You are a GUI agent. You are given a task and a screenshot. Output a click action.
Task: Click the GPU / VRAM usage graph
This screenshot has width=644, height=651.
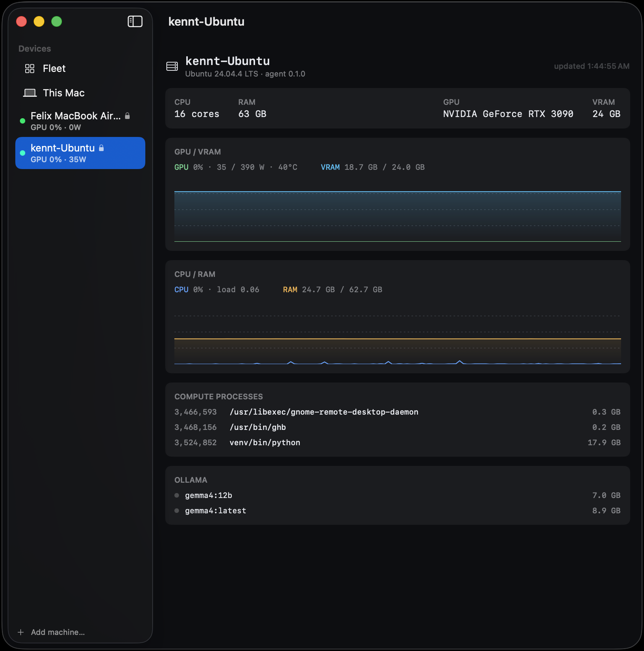tap(398, 216)
